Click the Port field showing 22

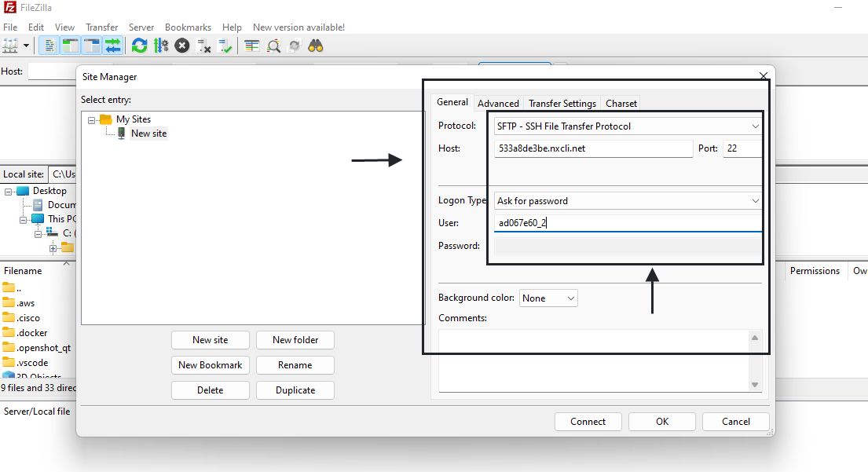tap(742, 148)
